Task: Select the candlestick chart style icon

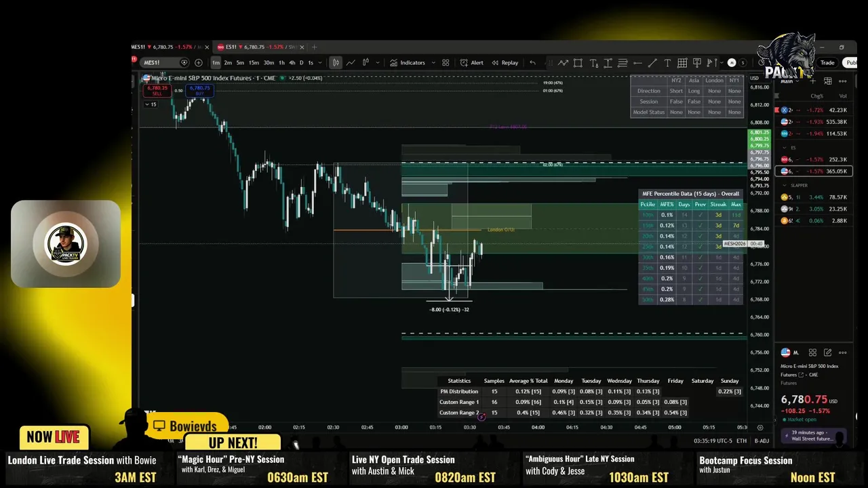Action: (x=336, y=62)
